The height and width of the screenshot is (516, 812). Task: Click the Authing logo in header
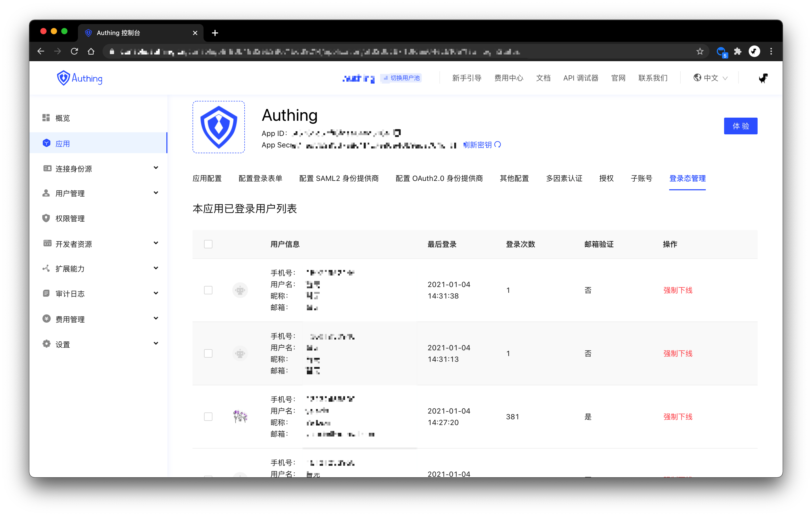pos(80,78)
